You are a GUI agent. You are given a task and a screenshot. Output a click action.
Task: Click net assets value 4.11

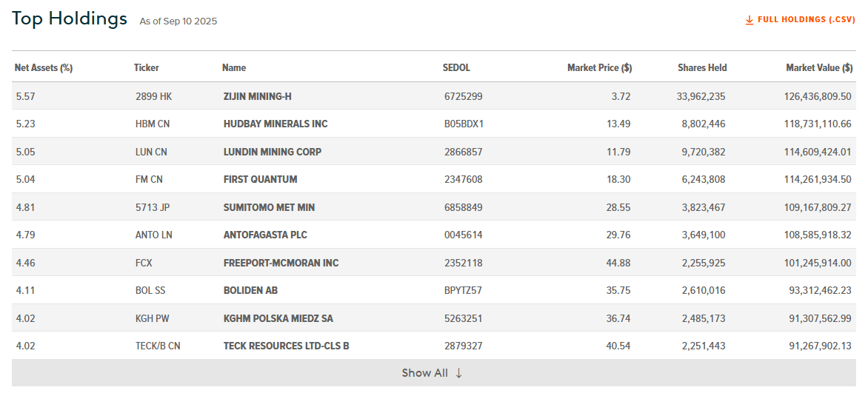click(x=25, y=290)
